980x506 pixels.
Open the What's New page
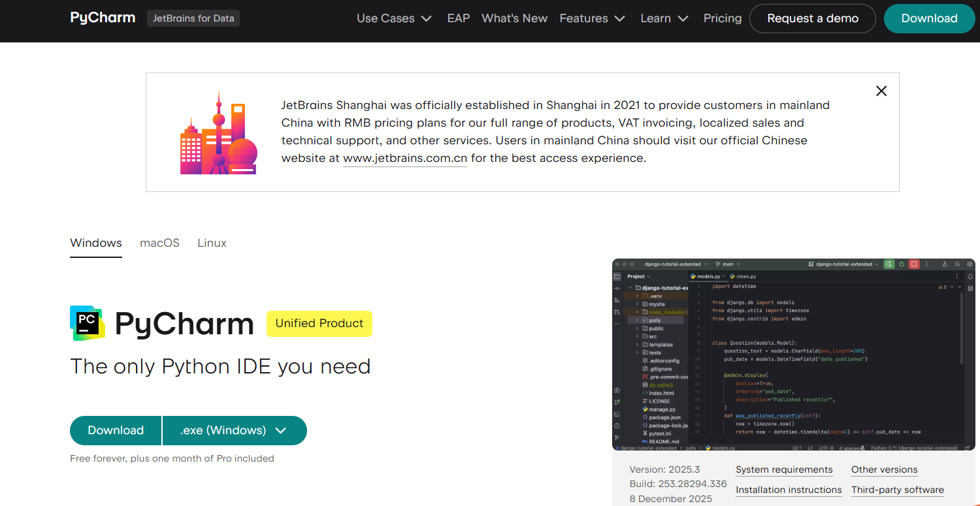(x=515, y=18)
